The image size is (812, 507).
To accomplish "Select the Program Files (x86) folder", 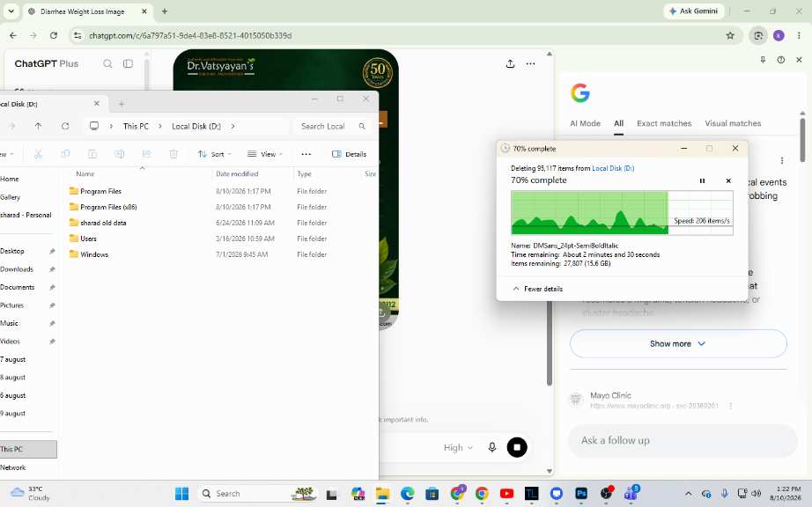I will tap(108, 207).
